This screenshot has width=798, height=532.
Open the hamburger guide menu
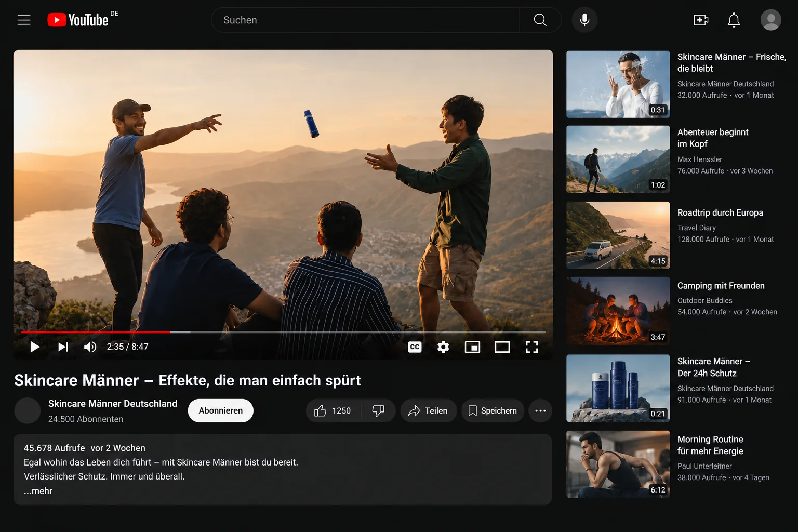[x=24, y=20]
